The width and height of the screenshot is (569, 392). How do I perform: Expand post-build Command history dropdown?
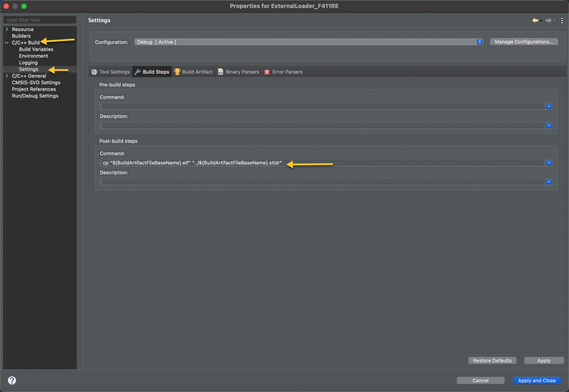[549, 163]
